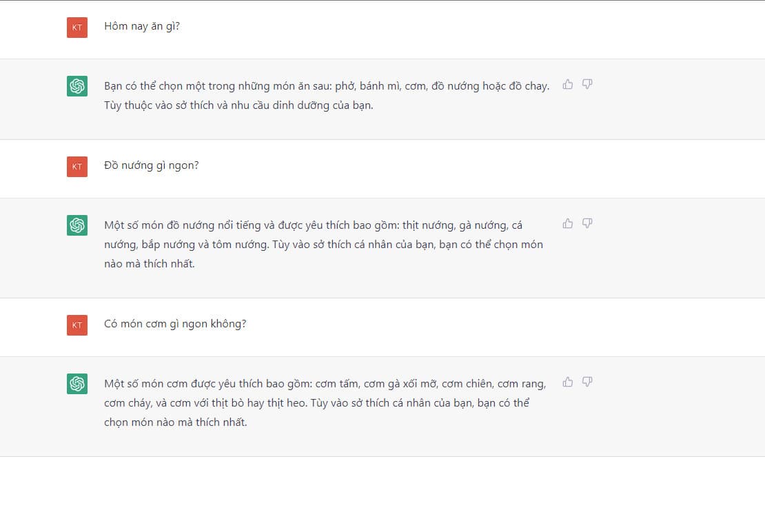This screenshot has width=765, height=532.
Task: Click the ChatGPT logo beside the cơm tấm reply
Action: [x=77, y=384]
